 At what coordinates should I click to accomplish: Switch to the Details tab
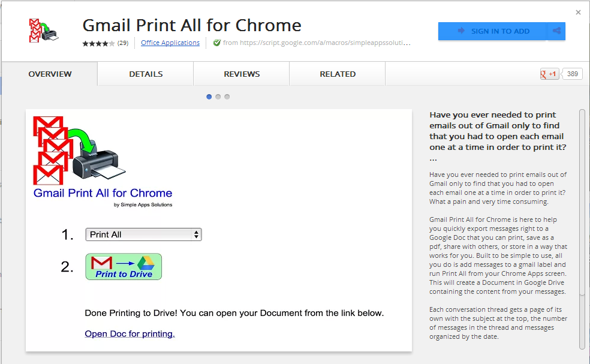click(x=146, y=74)
